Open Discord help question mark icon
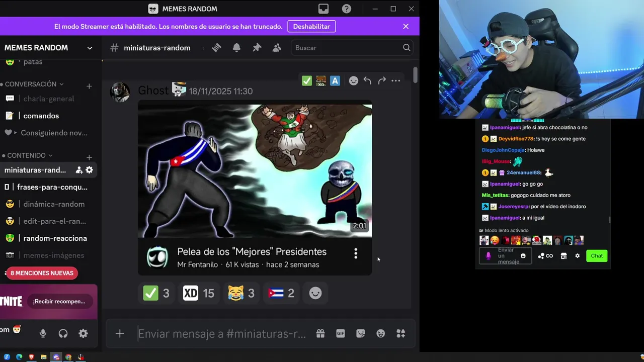Viewport: 644px width, 362px height. [347, 9]
